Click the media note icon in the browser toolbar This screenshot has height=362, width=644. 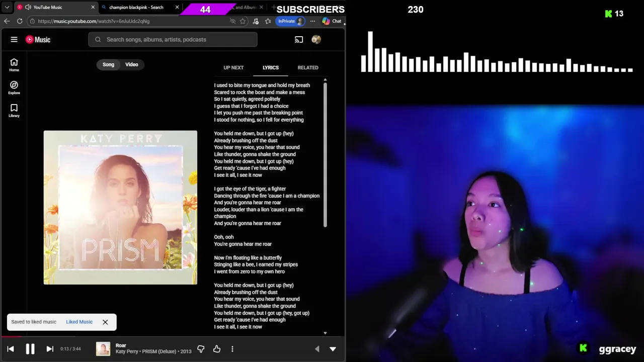coord(256,21)
